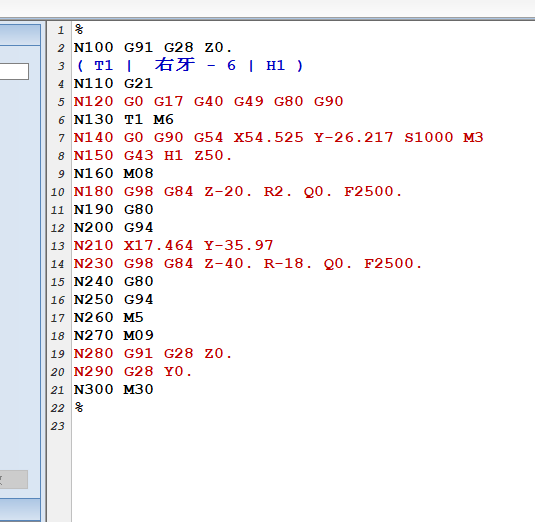Click the opening percent sign on line 1

coord(79,29)
